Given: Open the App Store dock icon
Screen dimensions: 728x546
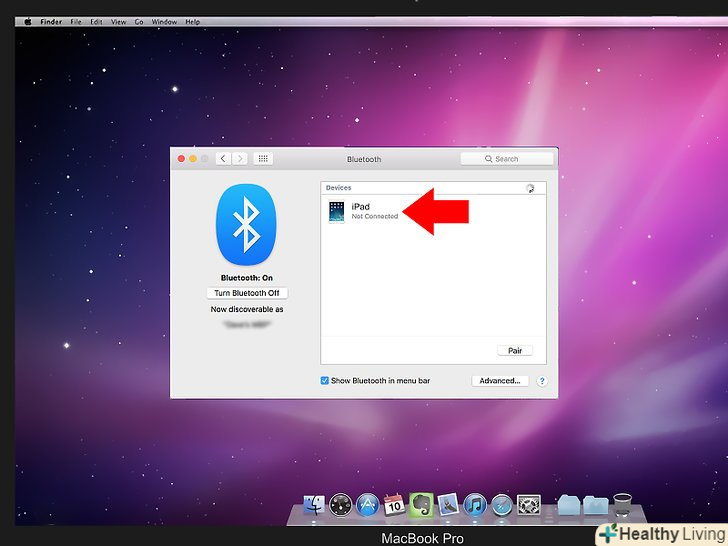Looking at the screenshot, I should 368,505.
